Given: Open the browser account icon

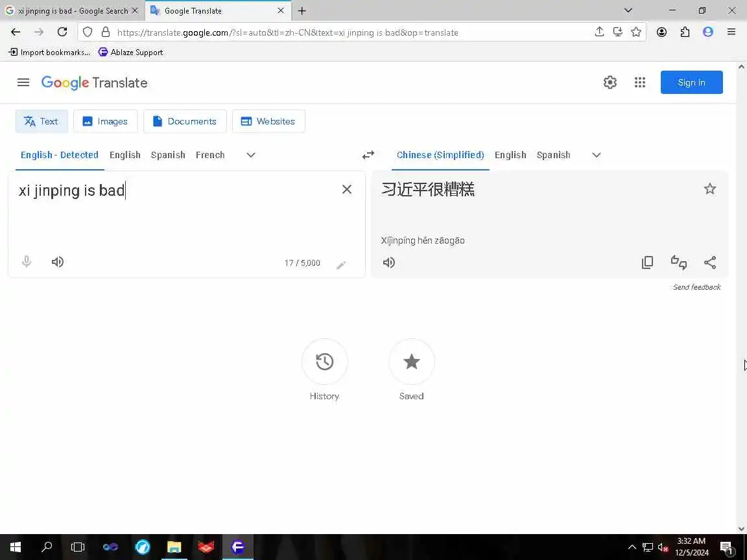Looking at the screenshot, I should point(661,32).
